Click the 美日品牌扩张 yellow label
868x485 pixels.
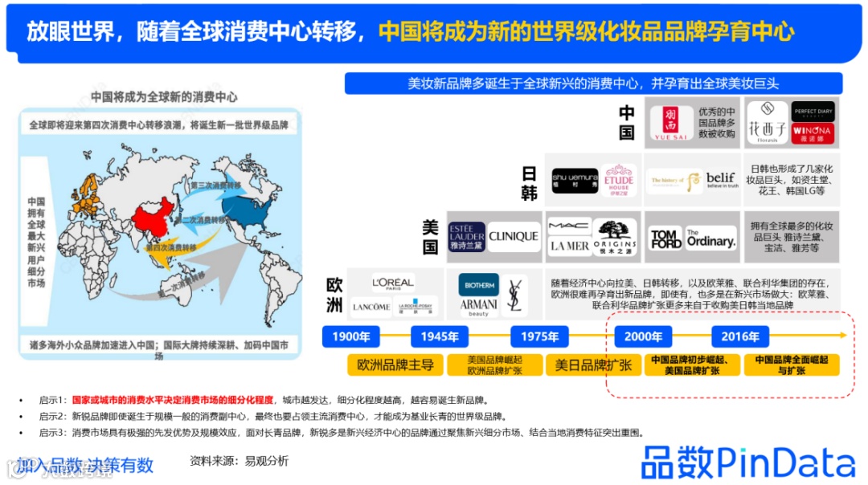point(593,365)
